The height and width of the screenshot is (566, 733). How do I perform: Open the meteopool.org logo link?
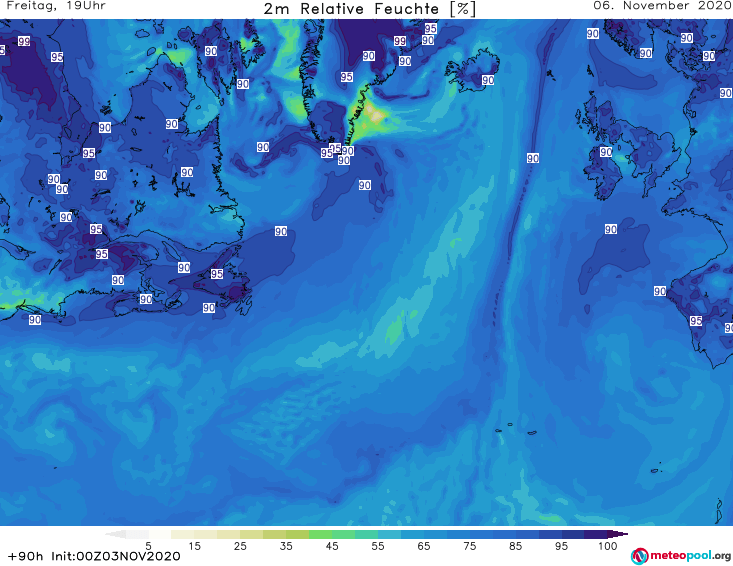pyautogui.click(x=681, y=556)
